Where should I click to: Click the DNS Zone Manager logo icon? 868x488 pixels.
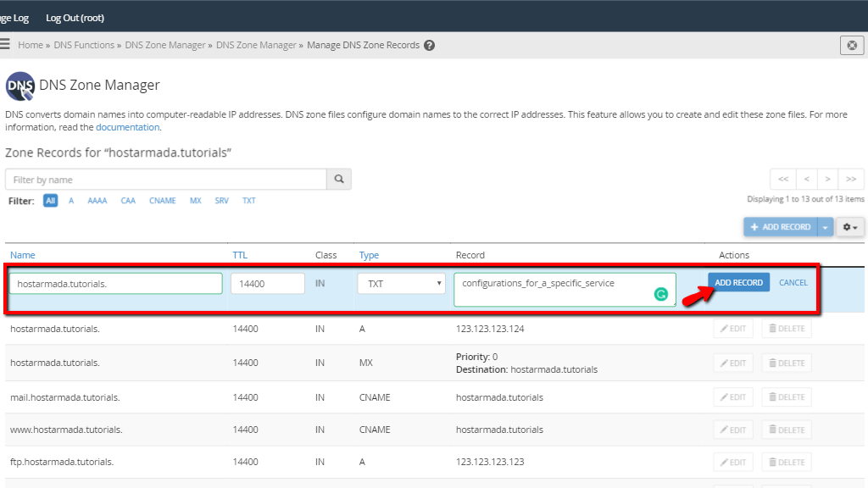[20, 86]
